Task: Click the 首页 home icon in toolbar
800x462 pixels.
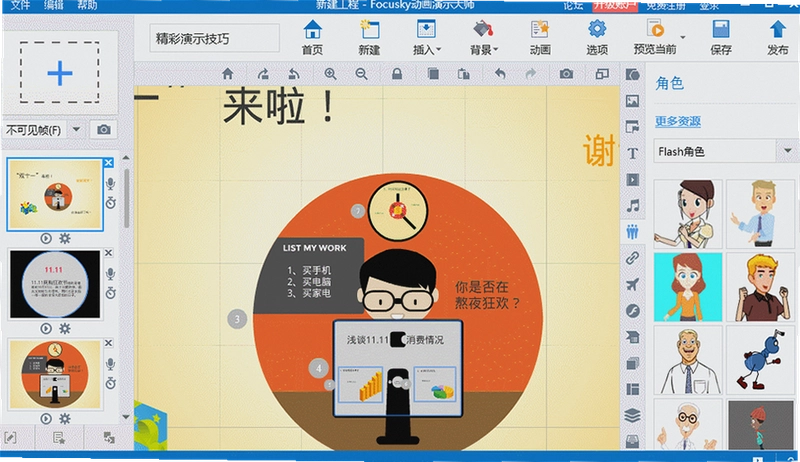Action: 312,30
